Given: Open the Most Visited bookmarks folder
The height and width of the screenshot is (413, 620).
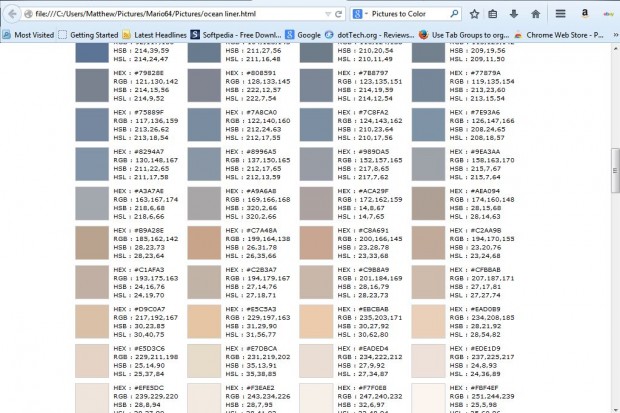Looking at the screenshot, I should 28,35.
